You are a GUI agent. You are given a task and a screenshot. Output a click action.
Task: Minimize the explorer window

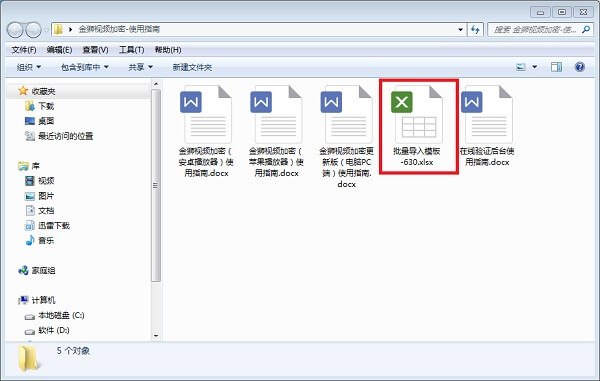[540, 12]
